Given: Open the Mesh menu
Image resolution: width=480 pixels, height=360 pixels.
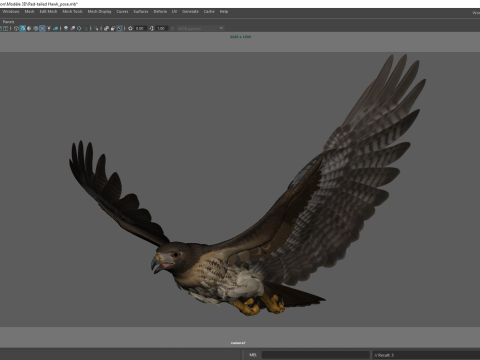Looking at the screenshot, I should [29, 12].
